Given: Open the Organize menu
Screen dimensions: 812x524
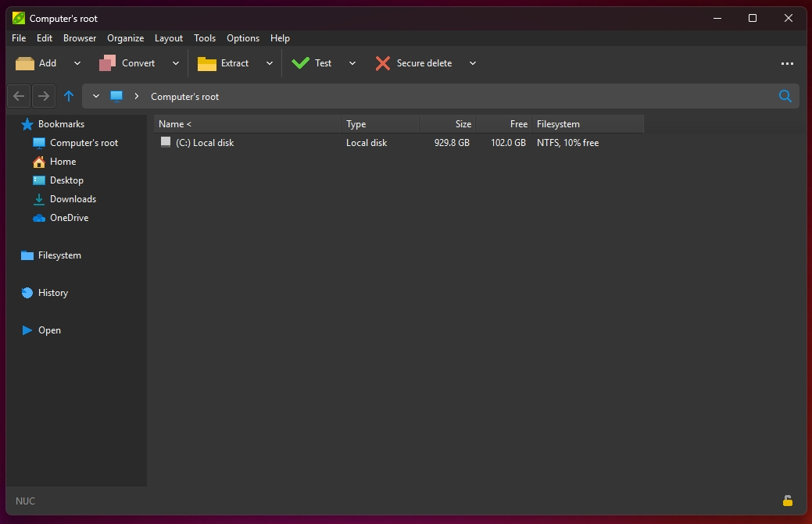Looking at the screenshot, I should click(x=125, y=38).
